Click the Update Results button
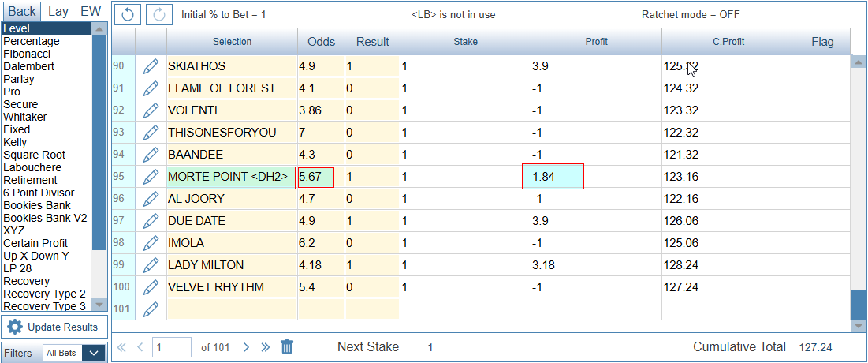This screenshot has height=363, width=868. pos(54,327)
